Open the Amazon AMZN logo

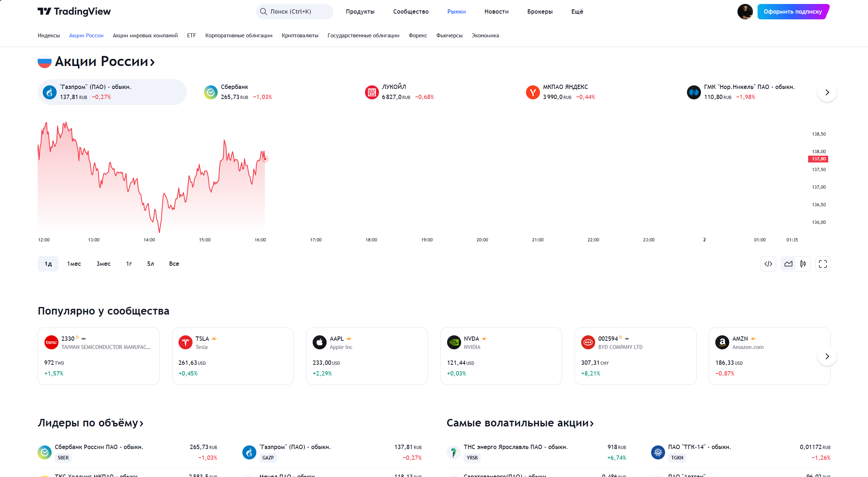[x=722, y=343]
